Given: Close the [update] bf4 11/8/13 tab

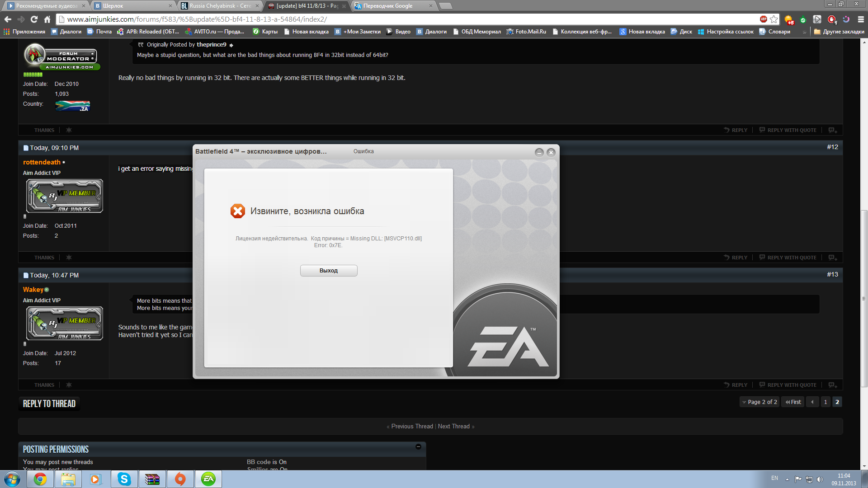Looking at the screenshot, I should (x=344, y=6).
